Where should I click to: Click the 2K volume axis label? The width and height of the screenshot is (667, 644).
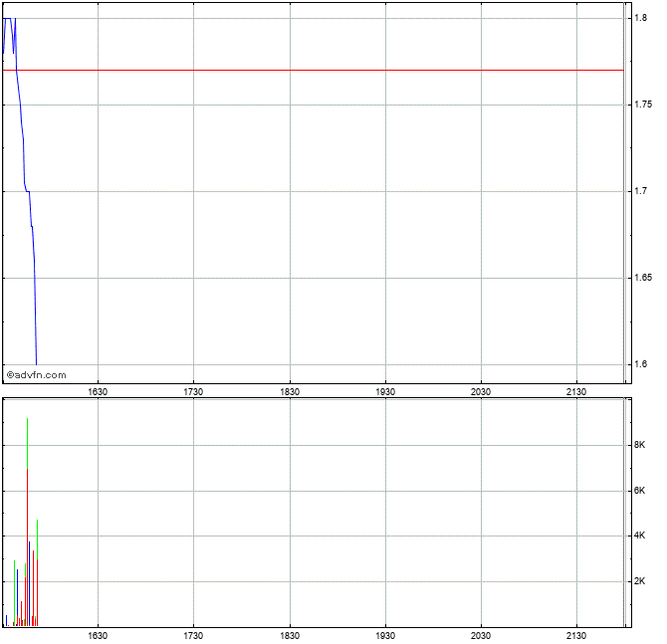click(x=639, y=581)
